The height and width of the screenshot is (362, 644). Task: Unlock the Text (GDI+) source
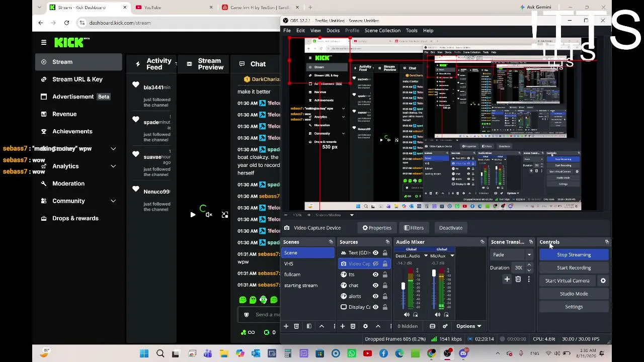pyautogui.click(x=385, y=253)
